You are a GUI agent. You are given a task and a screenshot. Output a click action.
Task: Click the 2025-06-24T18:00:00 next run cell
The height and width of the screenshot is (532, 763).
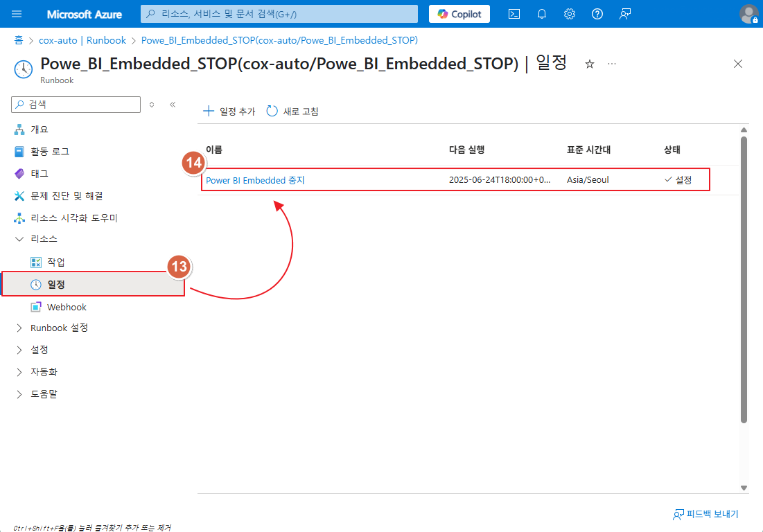tap(500, 180)
